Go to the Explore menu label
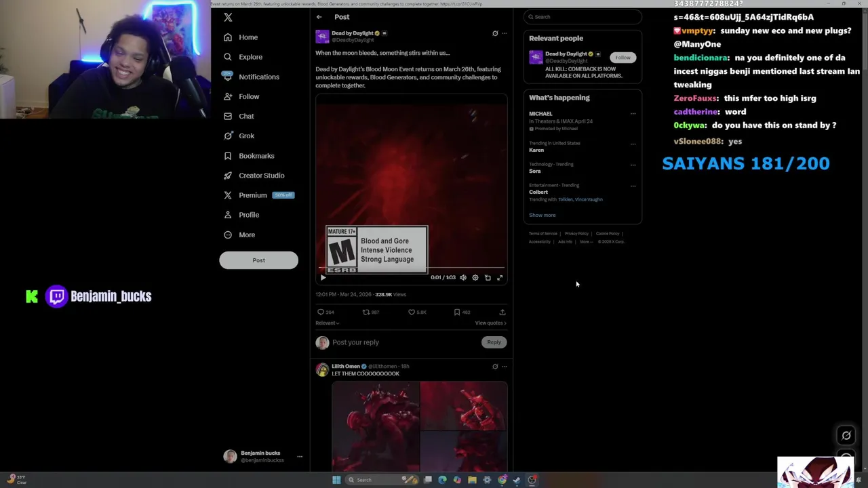The width and height of the screenshot is (868, 488). coord(250,57)
